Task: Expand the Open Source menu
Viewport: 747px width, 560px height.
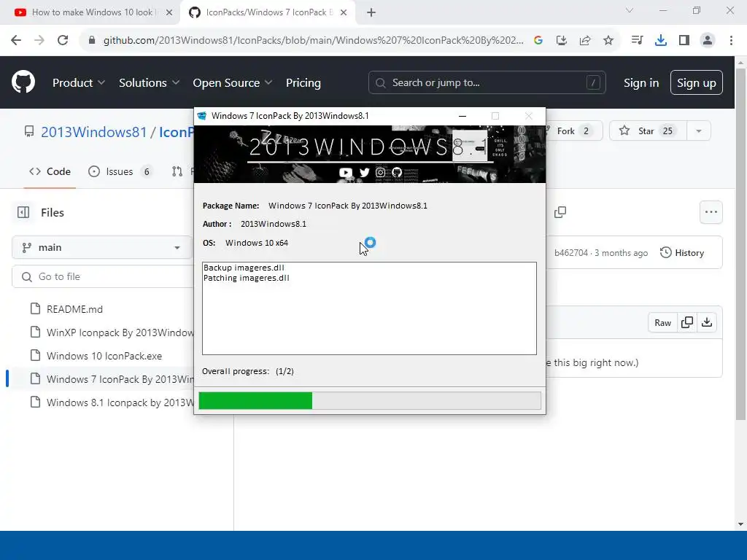Action: pos(233,83)
